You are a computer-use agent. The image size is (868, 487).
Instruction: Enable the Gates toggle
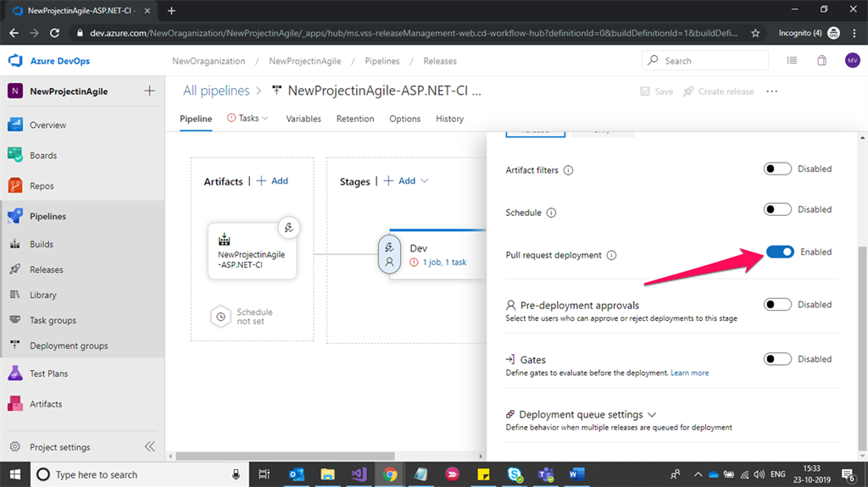[x=777, y=359]
